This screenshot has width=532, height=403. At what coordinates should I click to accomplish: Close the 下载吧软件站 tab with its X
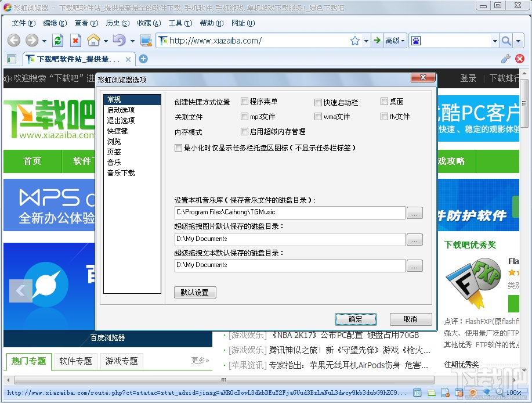coord(128,59)
